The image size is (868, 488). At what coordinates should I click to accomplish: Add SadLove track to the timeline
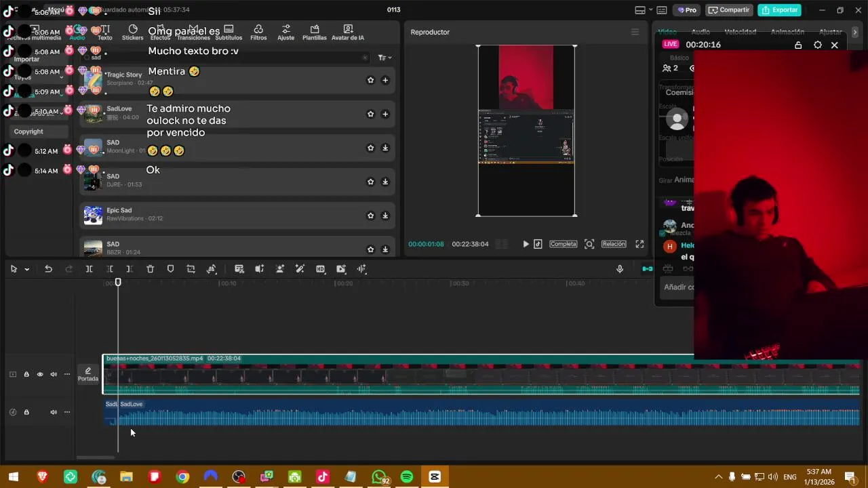[x=385, y=114]
